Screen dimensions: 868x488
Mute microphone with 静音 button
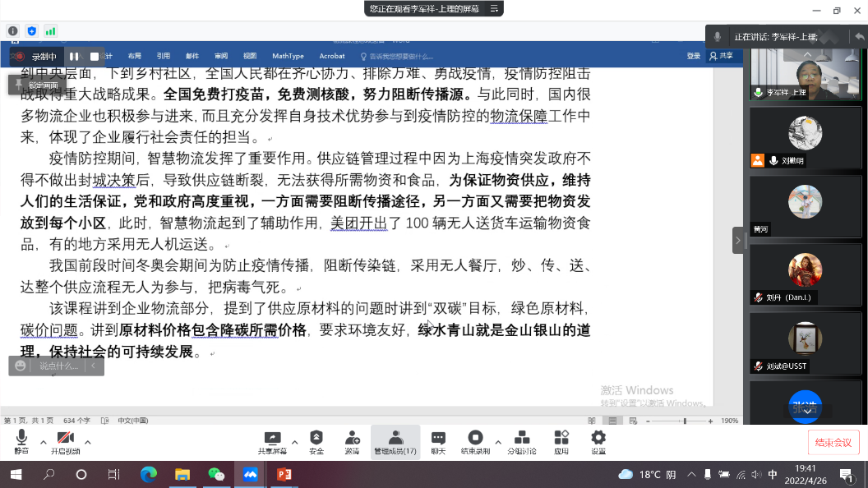(21, 442)
